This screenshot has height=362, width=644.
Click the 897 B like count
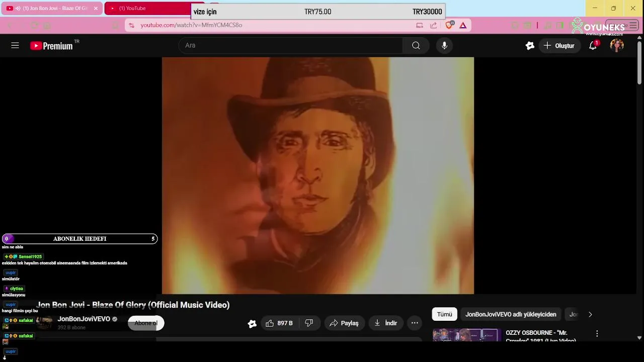point(285,323)
